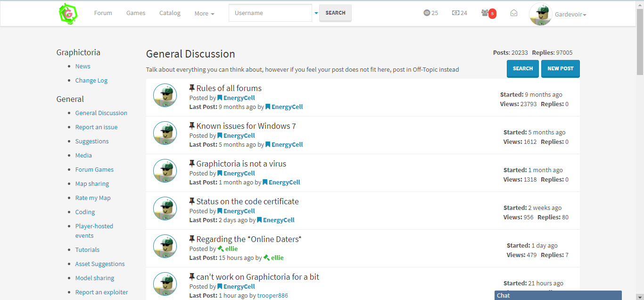Screen dimensions: 644x300
Task: Go to the Games nav item
Action: tap(136, 13)
